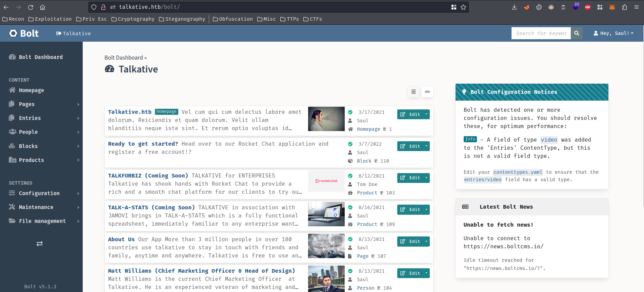This screenshot has width=644, height=292.
Task: Click the MetaMask fox extension icon
Action: click(x=612, y=7)
